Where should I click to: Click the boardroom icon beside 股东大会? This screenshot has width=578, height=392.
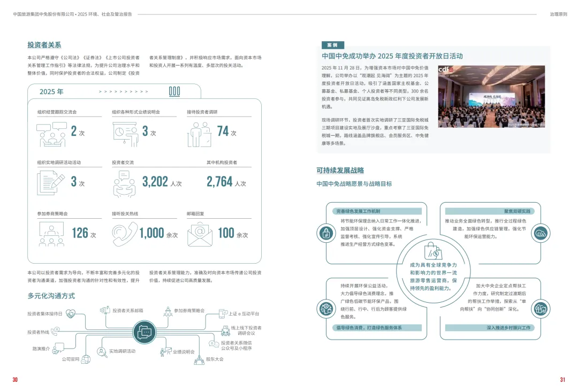199,360
